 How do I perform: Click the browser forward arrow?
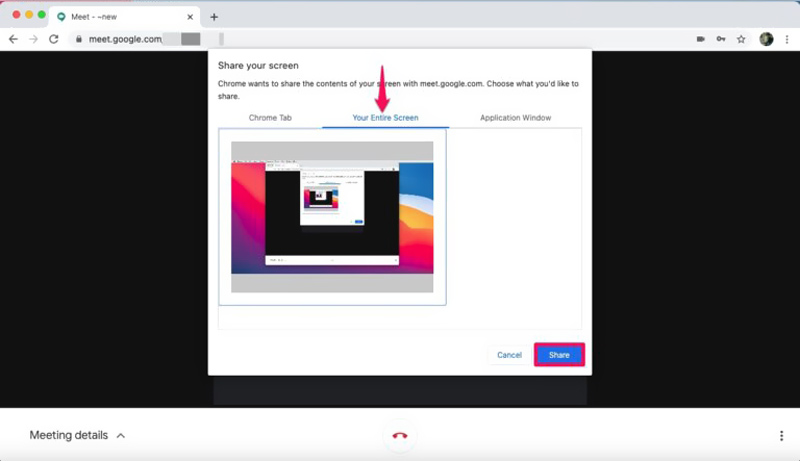click(33, 39)
